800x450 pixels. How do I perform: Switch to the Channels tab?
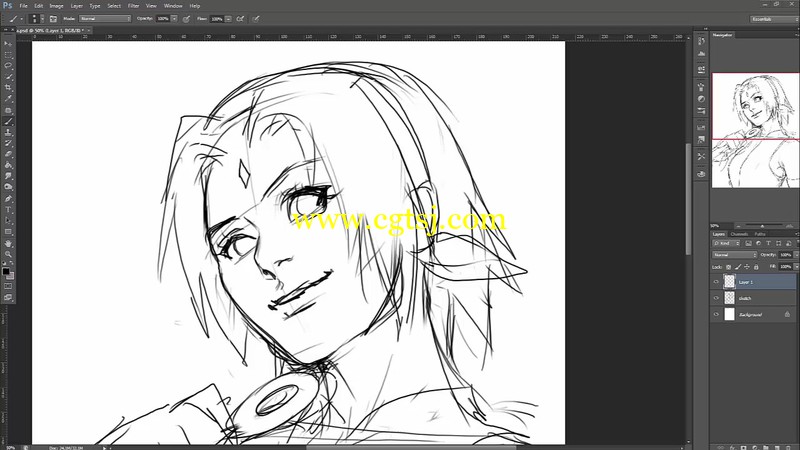pyautogui.click(x=739, y=234)
